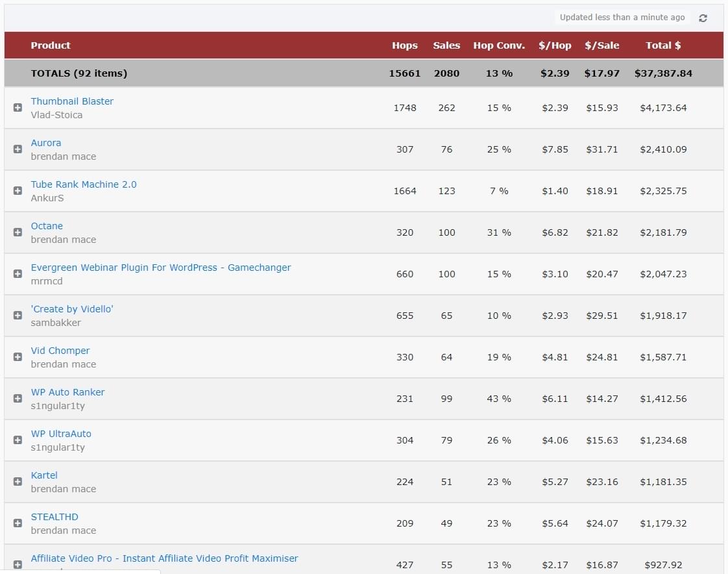
Task: Open the Aurora product link
Action: pos(46,143)
